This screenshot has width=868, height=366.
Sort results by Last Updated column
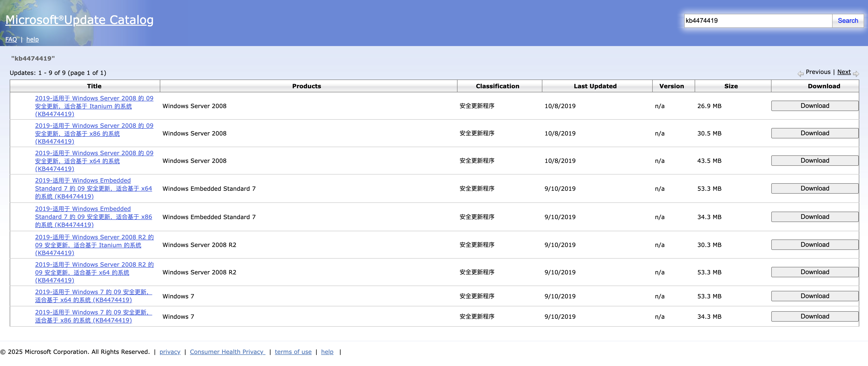[595, 86]
